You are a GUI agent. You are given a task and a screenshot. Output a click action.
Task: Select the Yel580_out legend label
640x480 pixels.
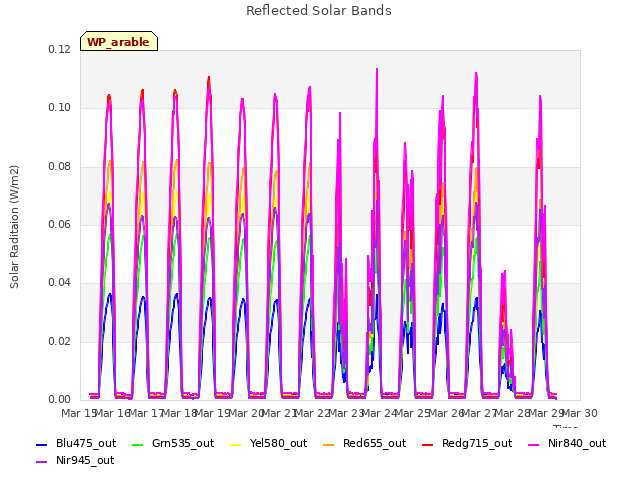(x=278, y=443)
